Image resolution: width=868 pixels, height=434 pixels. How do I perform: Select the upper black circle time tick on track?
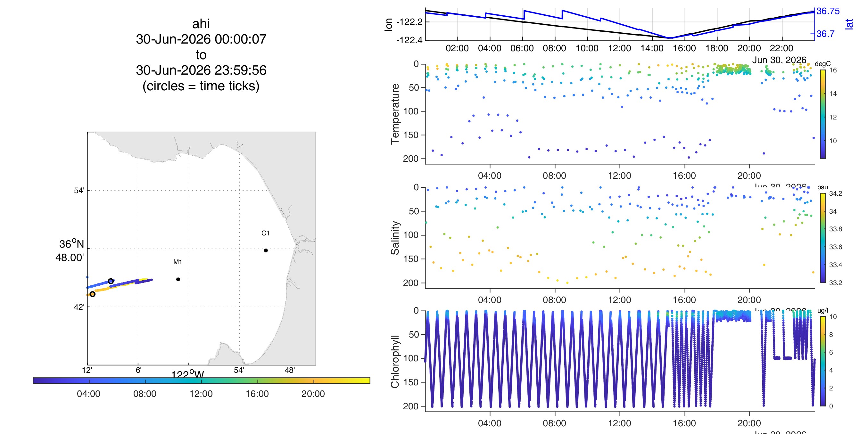coord(111,281)
